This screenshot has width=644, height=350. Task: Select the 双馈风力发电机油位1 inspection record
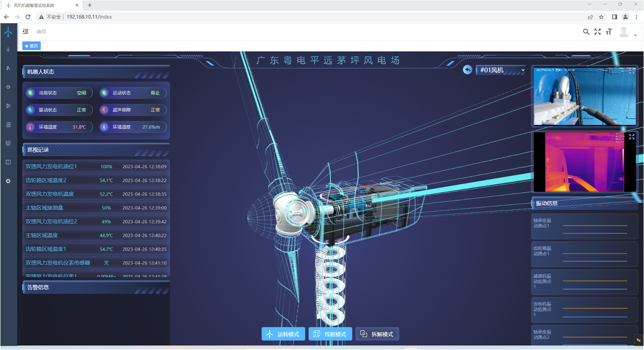pyautogui.click(x=96, y=166)
